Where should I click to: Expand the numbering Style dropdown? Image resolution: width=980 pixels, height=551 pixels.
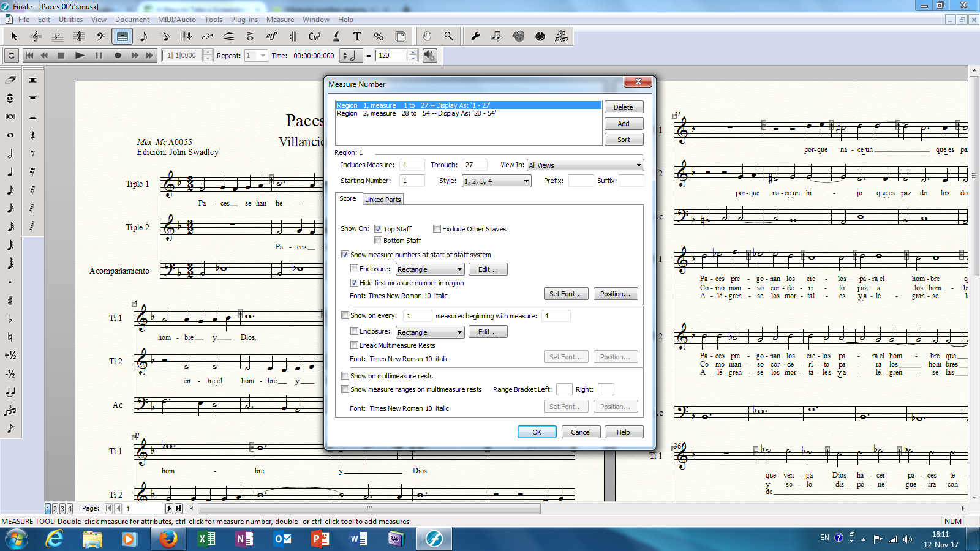click(496, 181)
